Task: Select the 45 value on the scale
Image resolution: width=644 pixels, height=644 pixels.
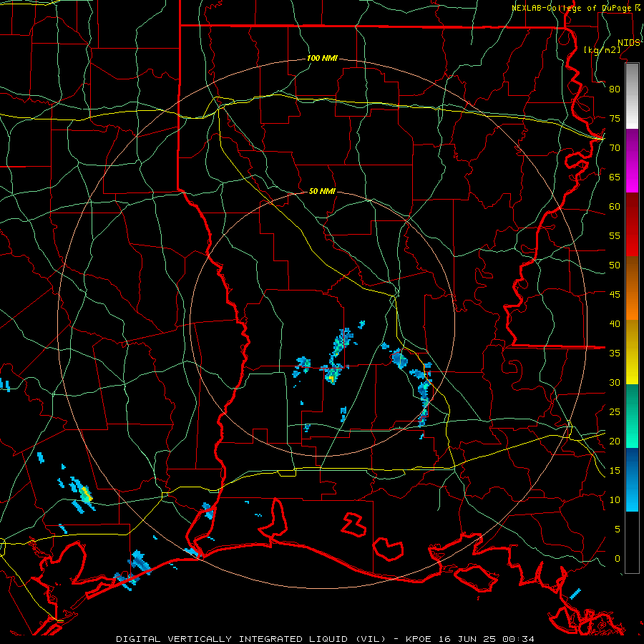Action: [615, 295]
